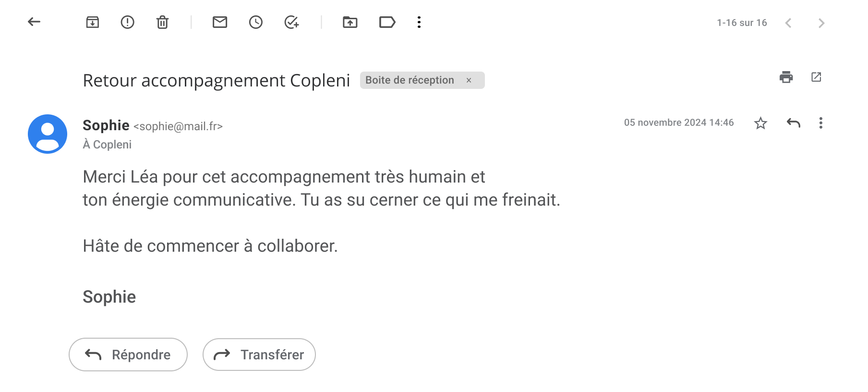Click Sophie's profile avatar
868x392 pixels.
48,134
